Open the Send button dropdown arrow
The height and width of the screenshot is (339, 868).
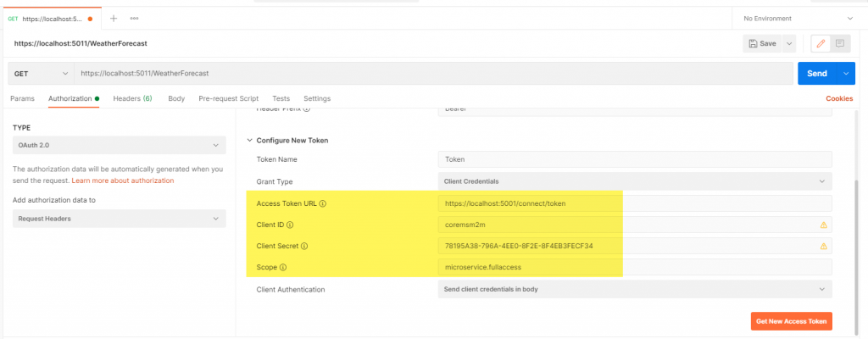tap(845, 73)
